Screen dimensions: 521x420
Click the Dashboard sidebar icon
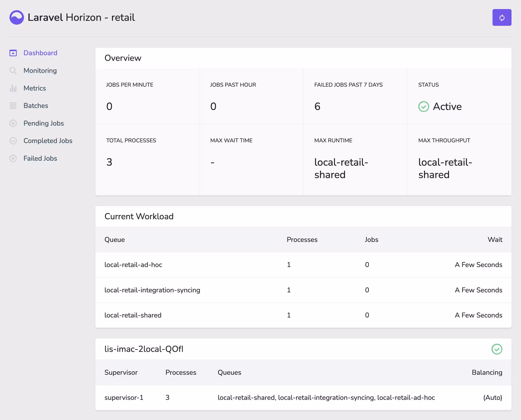13,53
